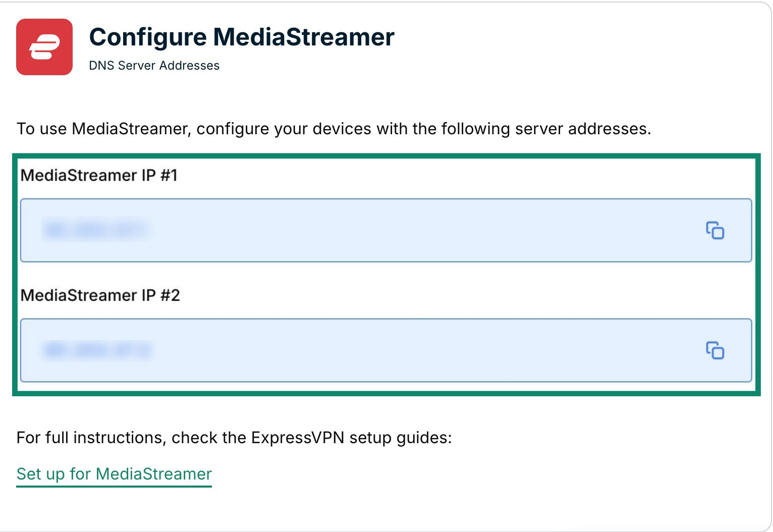This screenshot has width=773, height=532.
Task: Click the phrase 'For full instructions'
Action: [x=91, y=438]
